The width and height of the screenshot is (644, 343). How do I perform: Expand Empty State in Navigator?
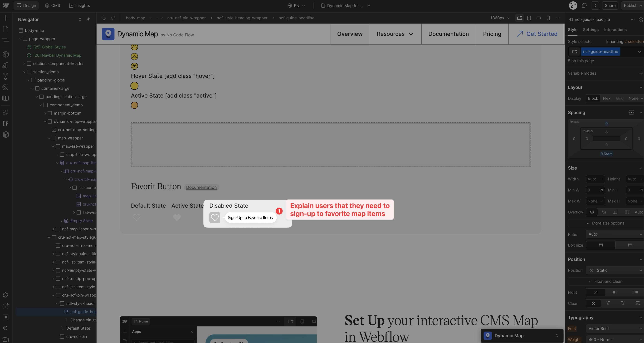[61, 221]
